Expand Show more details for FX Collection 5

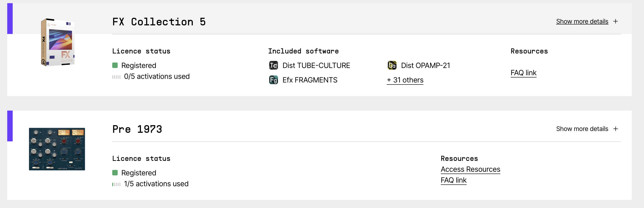(582, 22)
